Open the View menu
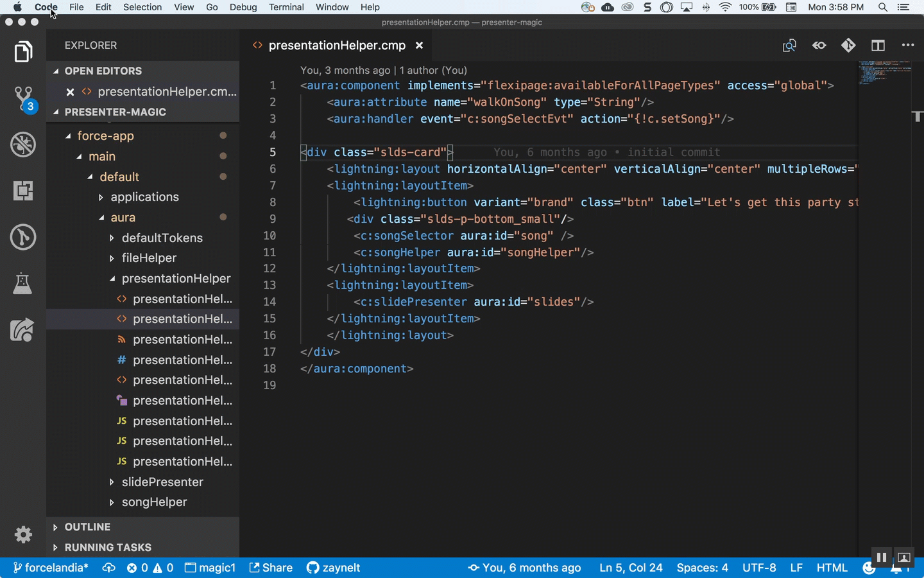 tap(184, 7)
